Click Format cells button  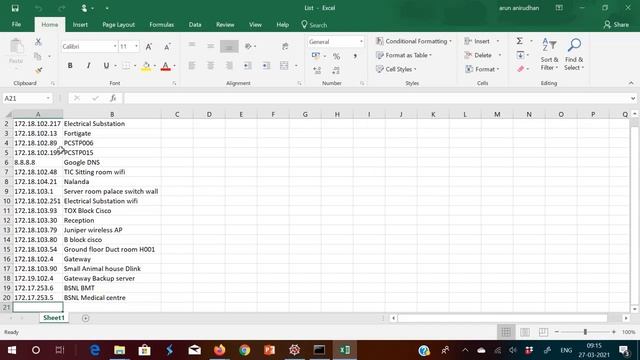pos(482,69)
